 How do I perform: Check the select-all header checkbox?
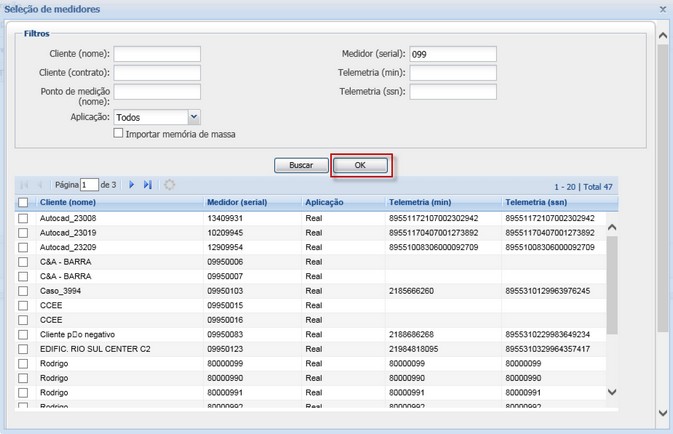point(23,202)
